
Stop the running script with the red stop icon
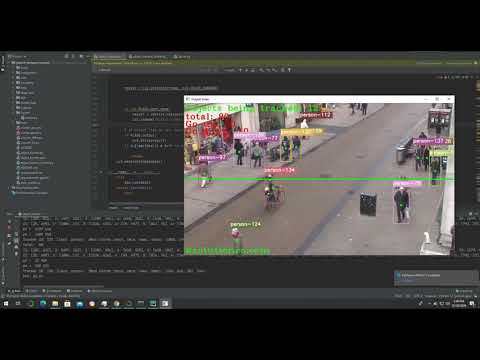coord(9,227)
